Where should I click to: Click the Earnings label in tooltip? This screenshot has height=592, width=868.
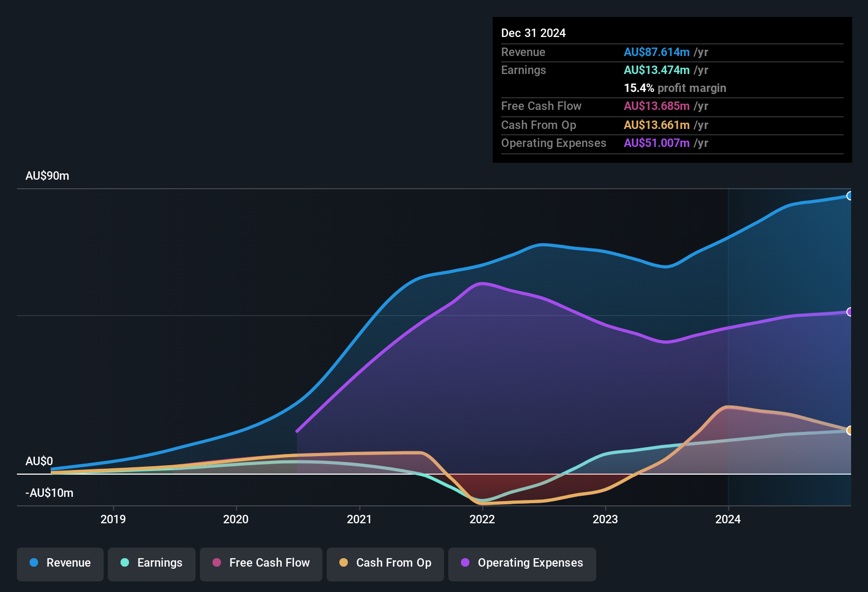[x=523, y=70]
